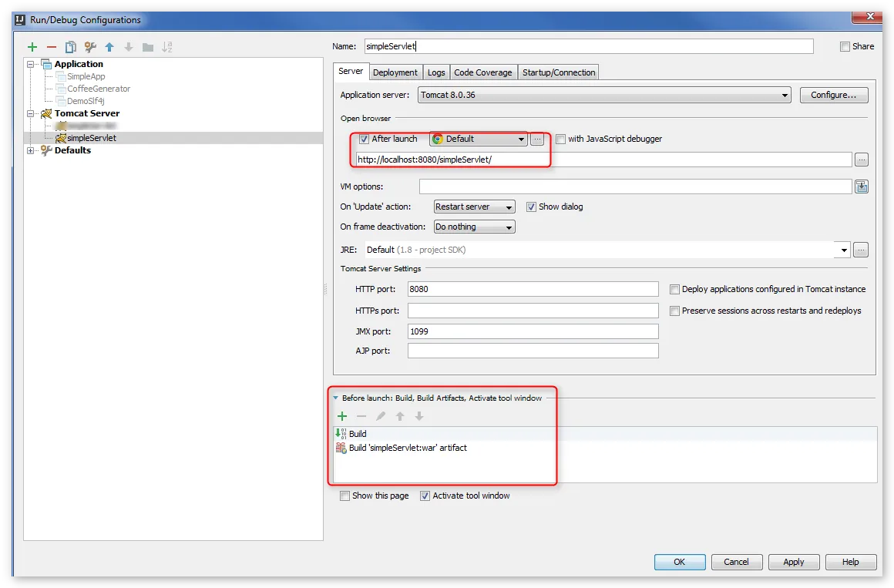Remove the selected configuration with the red minus icon
894x588 pixels.
[x=52, y=47]
